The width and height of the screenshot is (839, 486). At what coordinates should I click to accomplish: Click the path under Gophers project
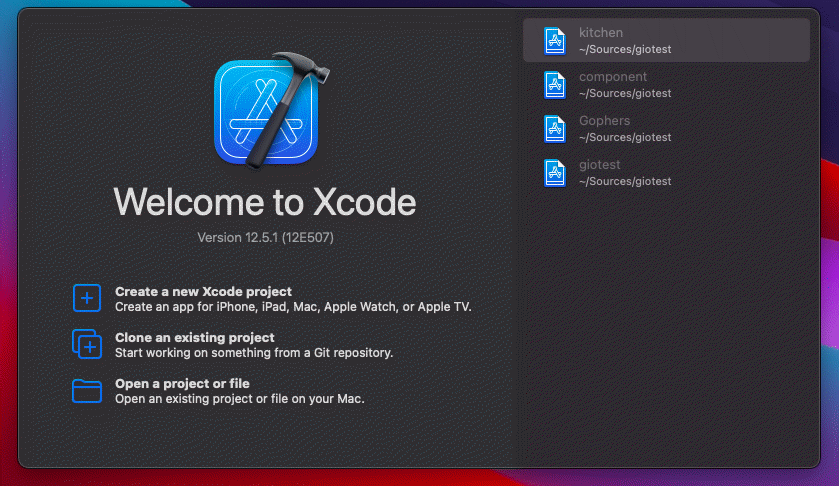pos(625,137)
